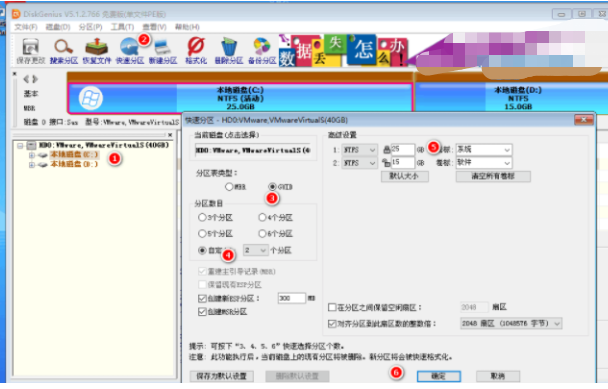Open the File menu

coord(26,27)
